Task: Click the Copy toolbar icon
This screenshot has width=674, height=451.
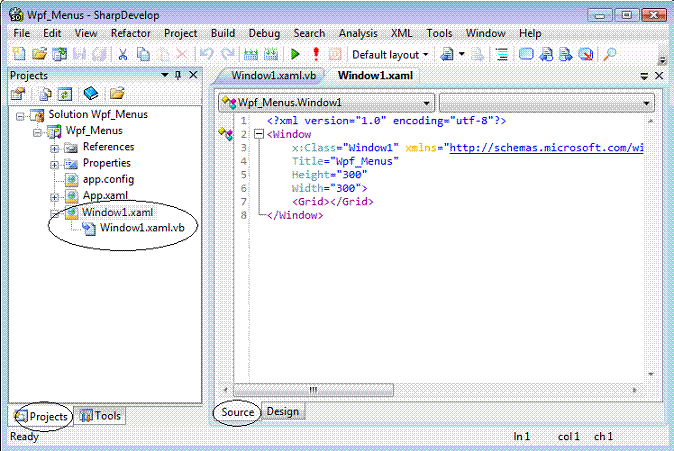Action: (x=143, y=54)
